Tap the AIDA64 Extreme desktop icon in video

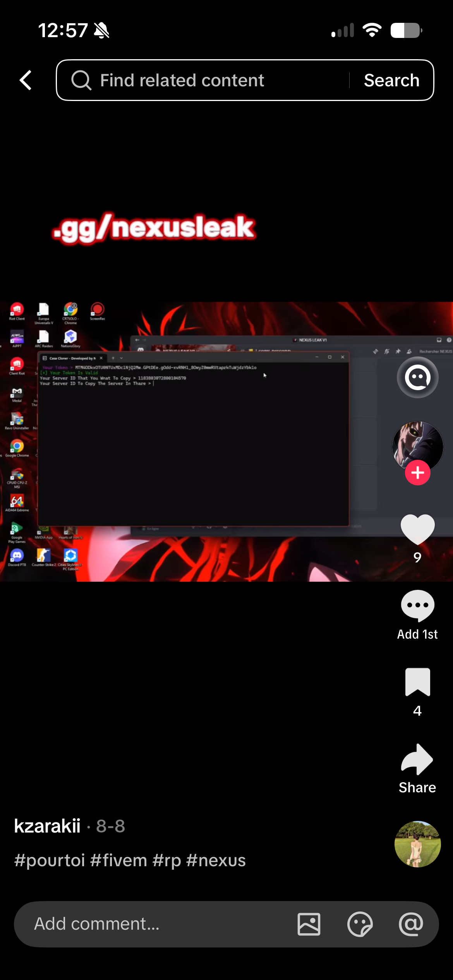pos(17,503)
